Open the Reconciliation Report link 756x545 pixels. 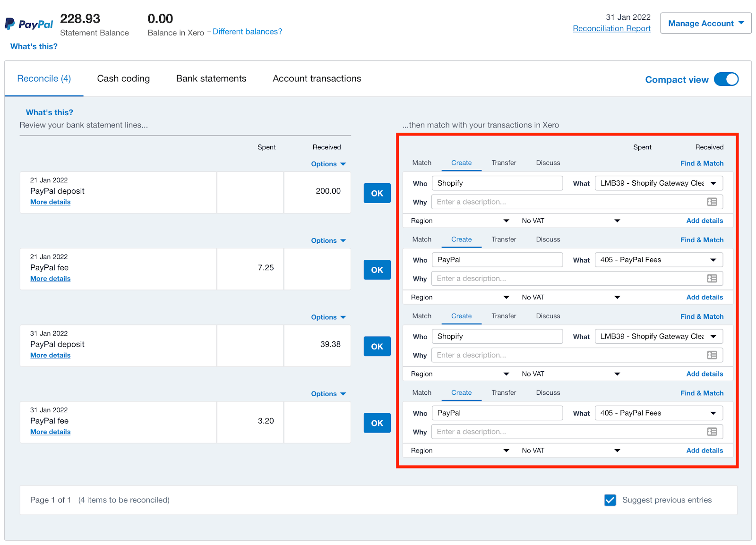[611, 28]
